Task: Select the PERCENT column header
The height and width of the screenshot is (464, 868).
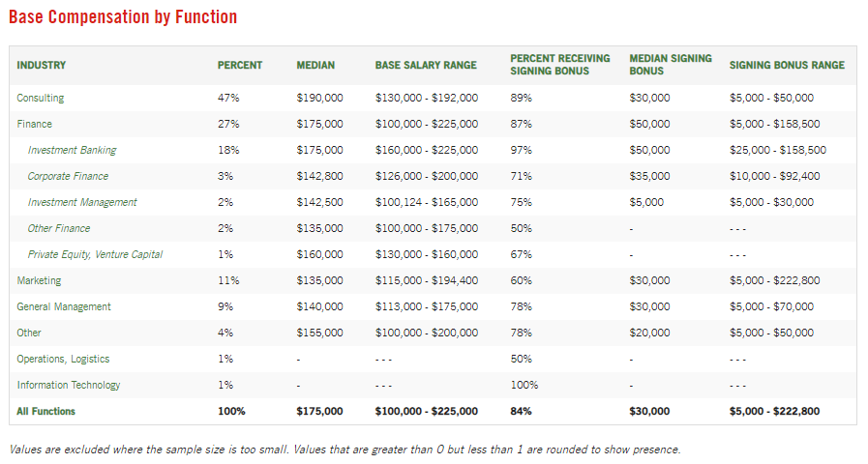Action: (x=239, y=66)
